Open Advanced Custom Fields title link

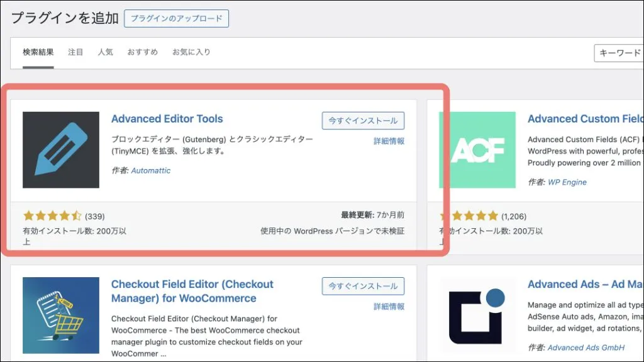586,119
